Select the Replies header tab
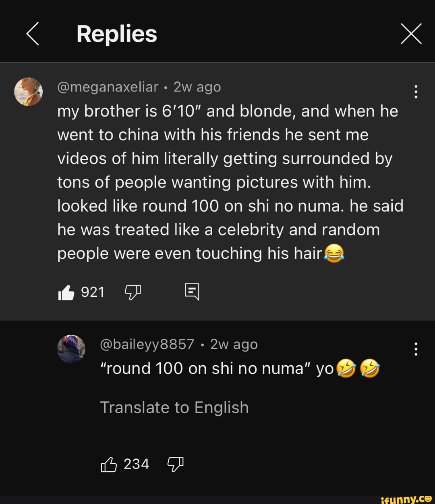 tap(117, 33)
